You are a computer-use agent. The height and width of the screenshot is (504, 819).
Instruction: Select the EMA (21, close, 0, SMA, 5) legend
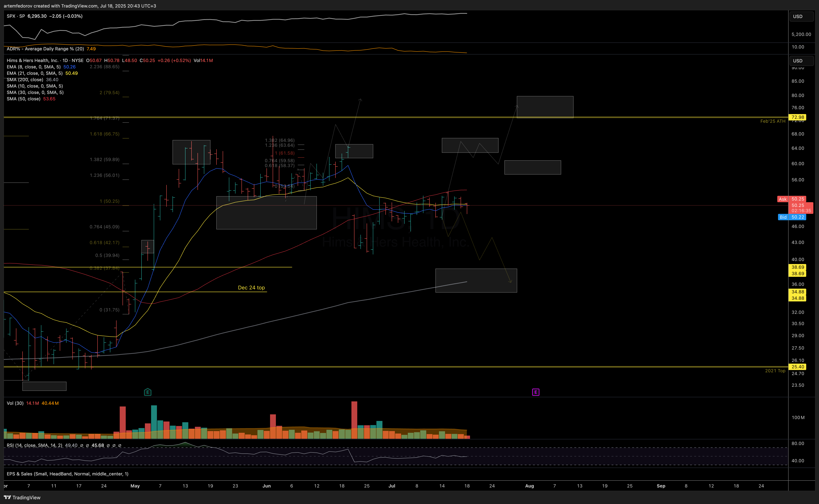coord(35,73)
